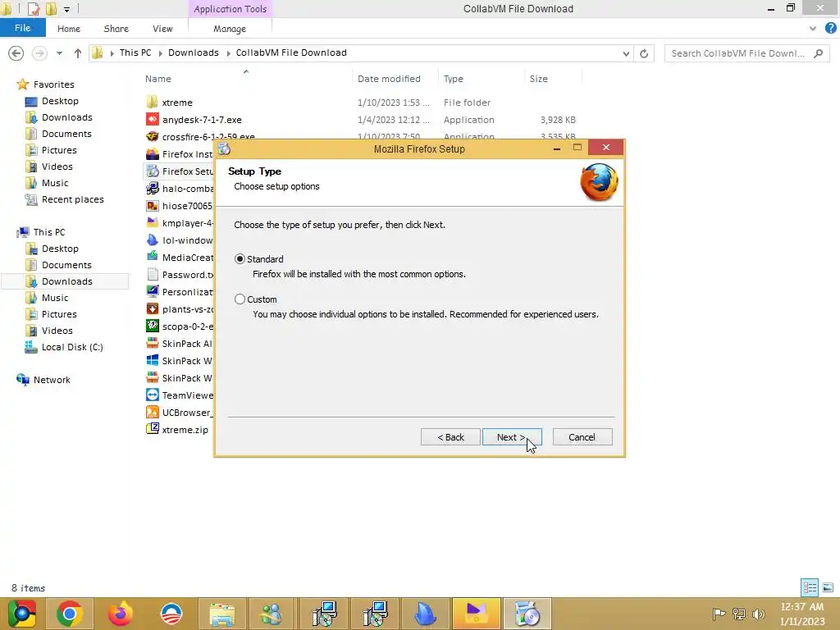Click Next in Firefox Setup
Screen dimensions: 840x630
pos(512,437)
